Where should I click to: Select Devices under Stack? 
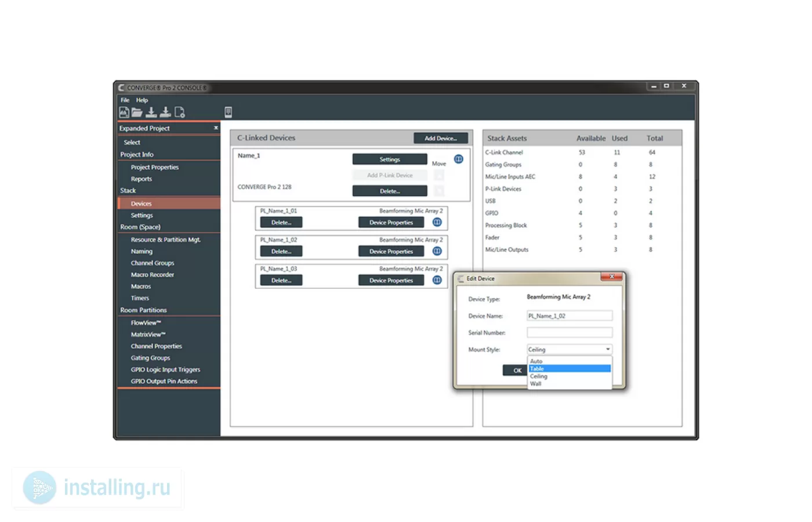[168, 204]
